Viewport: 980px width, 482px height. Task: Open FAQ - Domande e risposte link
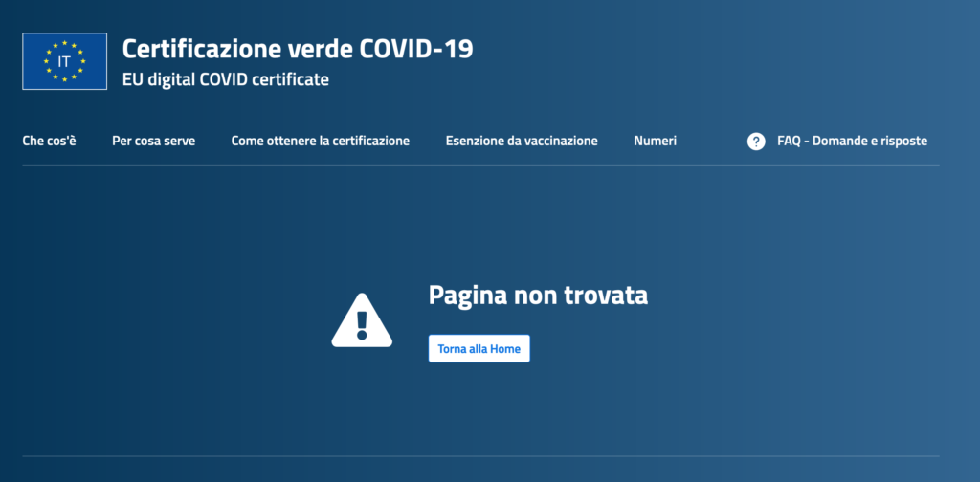[852, 141]
